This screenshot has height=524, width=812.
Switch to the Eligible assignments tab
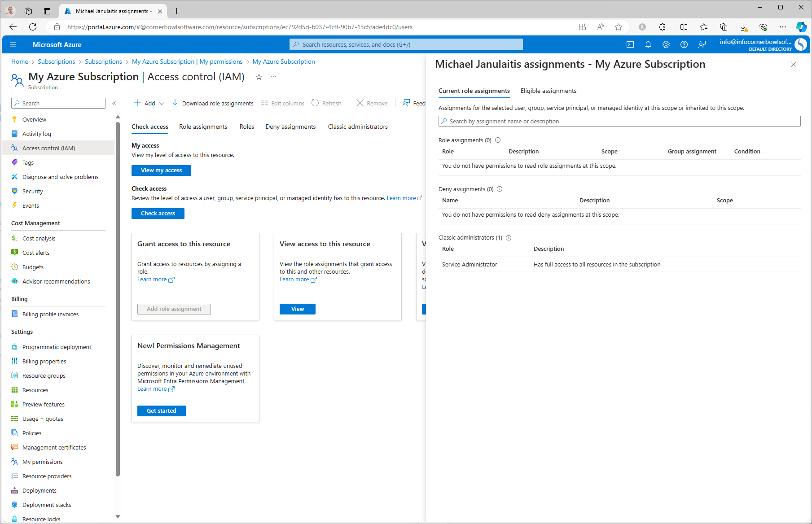coord(548,91)
